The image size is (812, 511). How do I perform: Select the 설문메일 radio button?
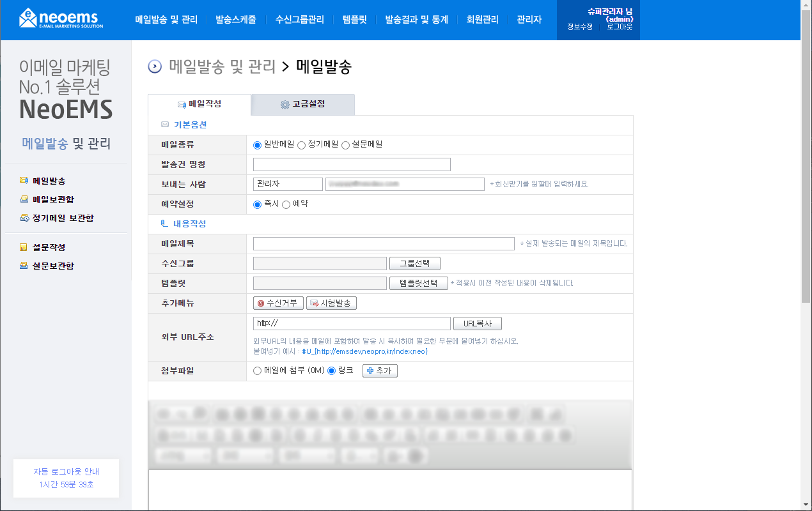click(x=346, y=146)
